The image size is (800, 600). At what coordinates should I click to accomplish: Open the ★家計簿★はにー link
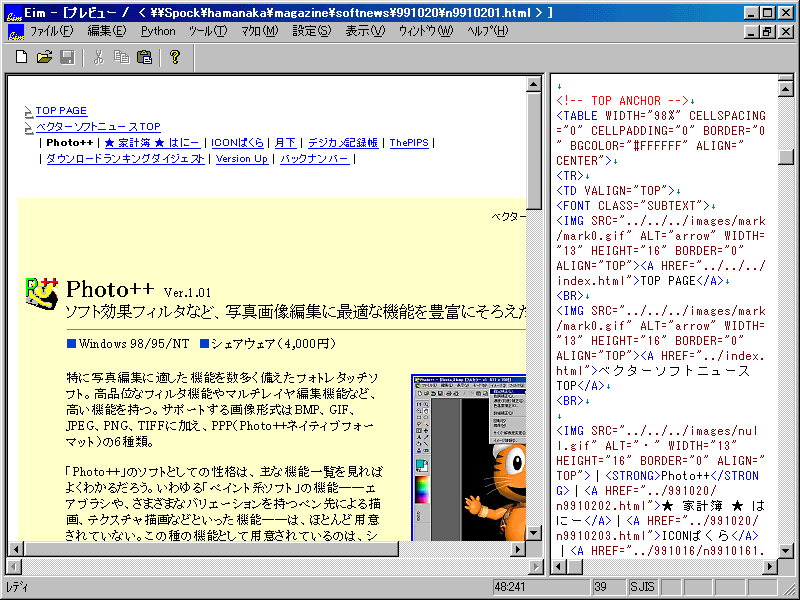click(152, 143)
